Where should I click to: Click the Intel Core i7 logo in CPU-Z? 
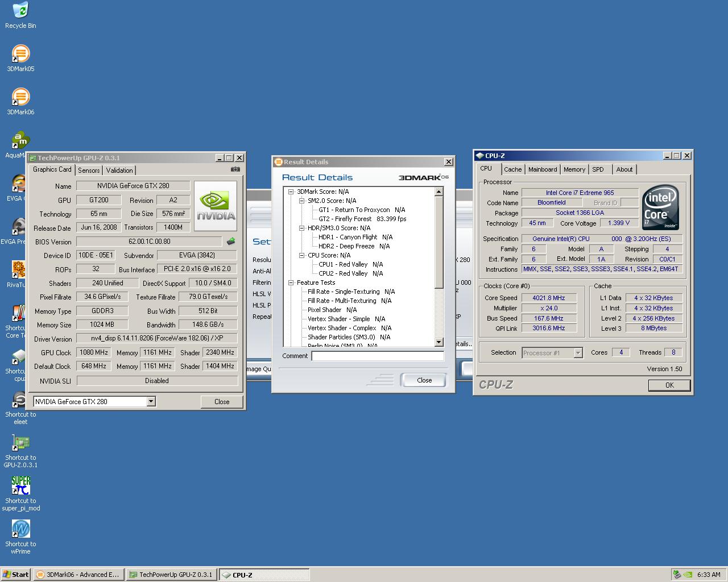click(x=661, y=207)
